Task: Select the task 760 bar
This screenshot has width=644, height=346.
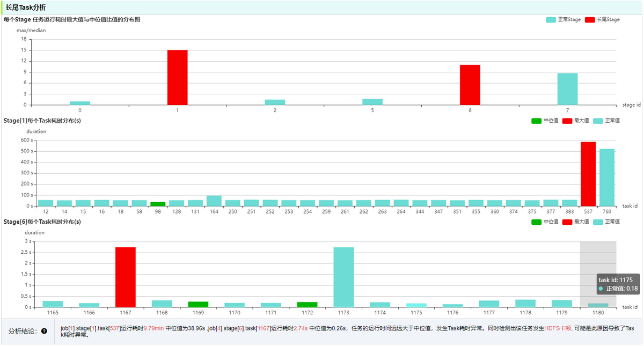Action: pos(607,178)
